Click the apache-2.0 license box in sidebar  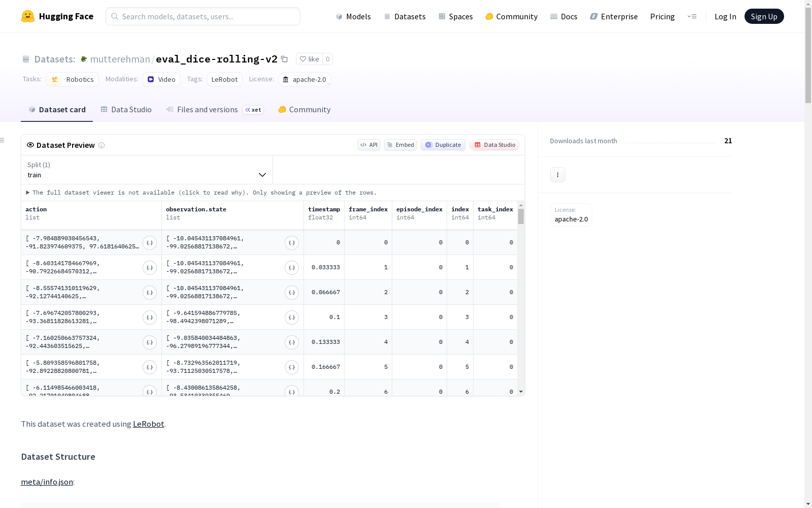point(571,215)
